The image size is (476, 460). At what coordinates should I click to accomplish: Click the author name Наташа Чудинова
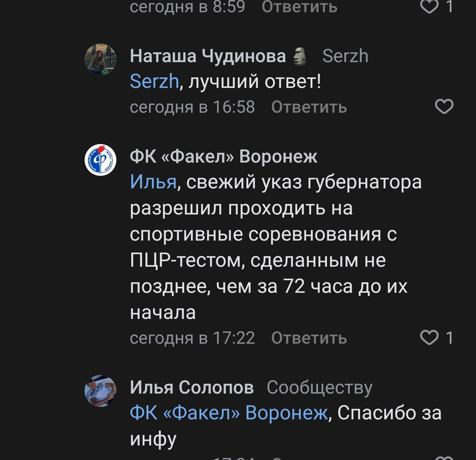[208, 56]
